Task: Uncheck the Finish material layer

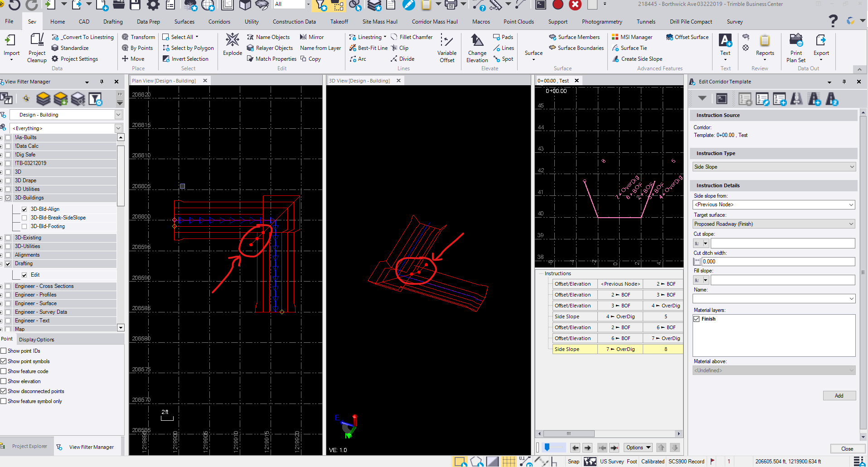Action: 697,319
